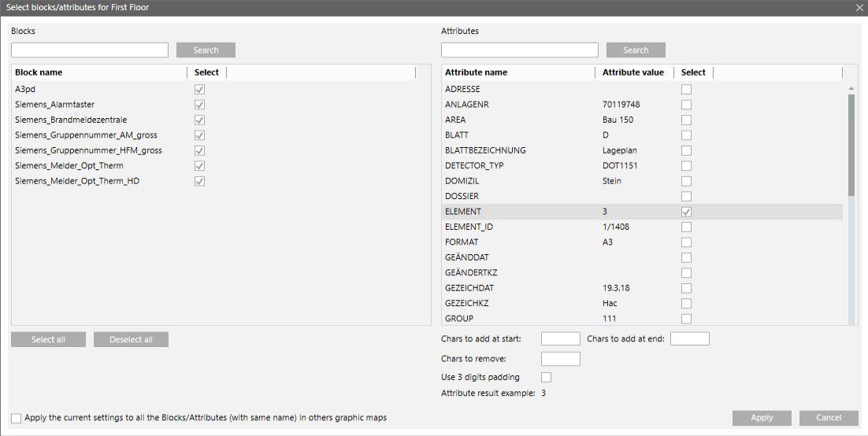Check Apply current settings to all maps
Image resolution: width=868 pixels, height=436 pixels.
(17, 418)
